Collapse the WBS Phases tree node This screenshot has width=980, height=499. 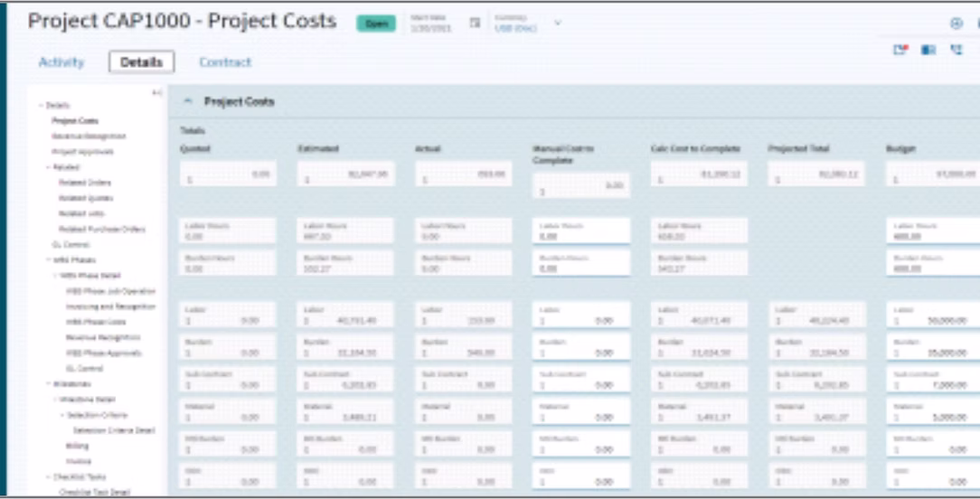click(x=49, y=259)
